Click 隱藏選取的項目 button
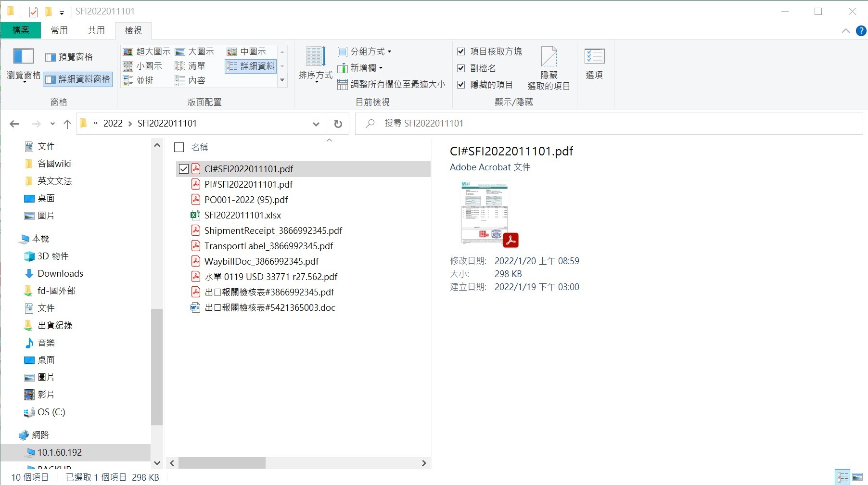Viewport: 868px width, 485px height. tap(549, 68)
